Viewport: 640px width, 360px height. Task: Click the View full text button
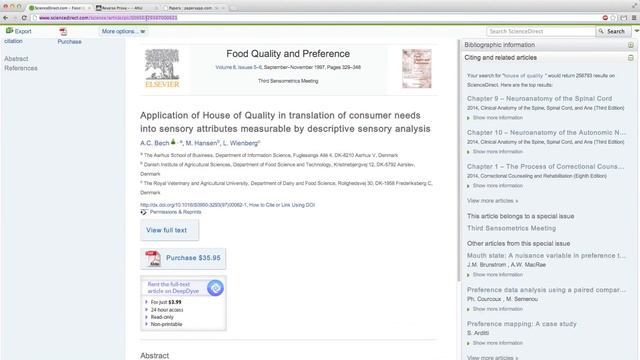[x=169, y=230]
